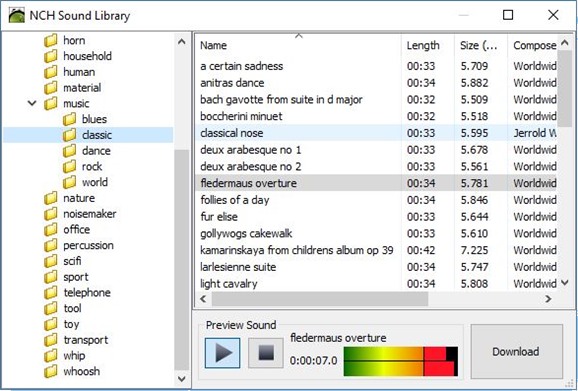The width and height of the screenshot is (578, 391).
Task: Select 'deux arabesque no 1' track
Action: pos(376,150)
